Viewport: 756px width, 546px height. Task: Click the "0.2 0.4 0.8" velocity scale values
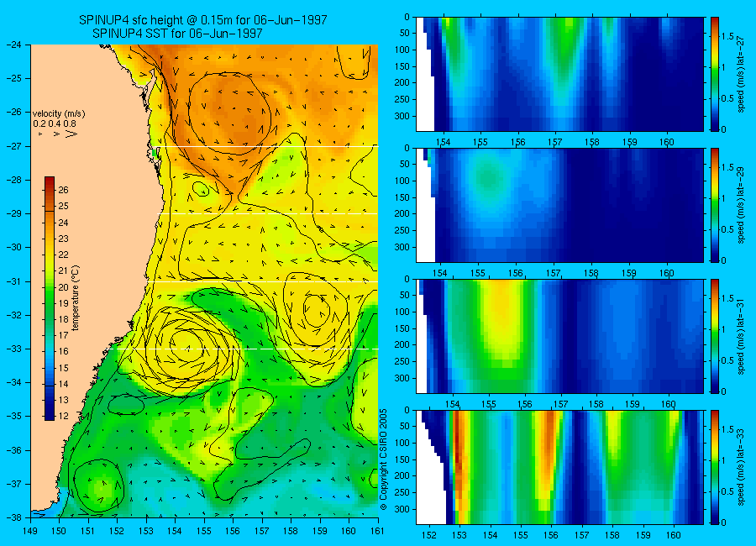pyautogui.click(x=55, y=123)
